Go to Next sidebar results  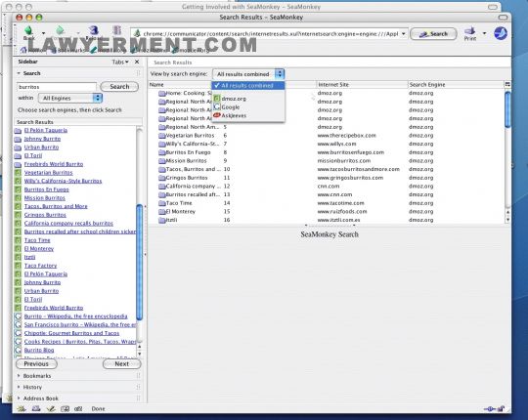tap(121, 364)
